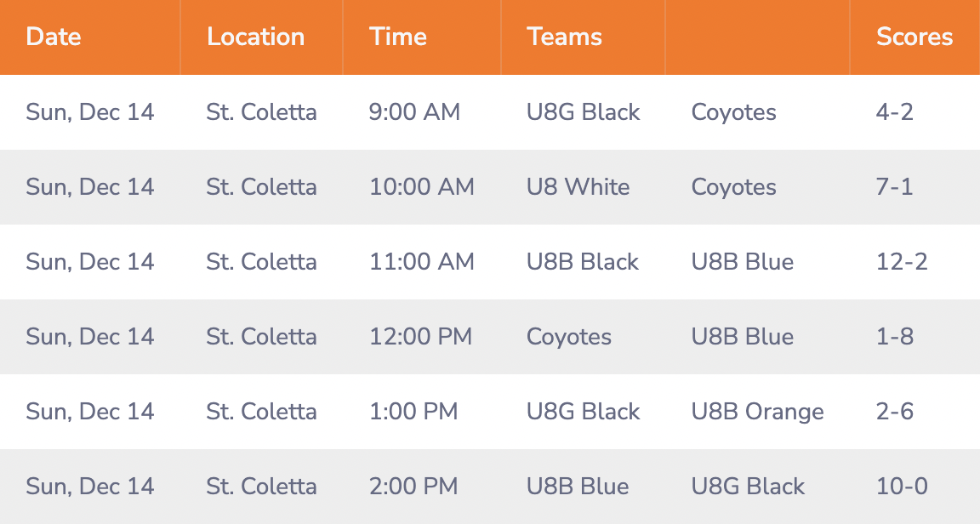Click the 12-2 score
The width and height of the screenshot is (980, 524).
(x=902, y=261)
